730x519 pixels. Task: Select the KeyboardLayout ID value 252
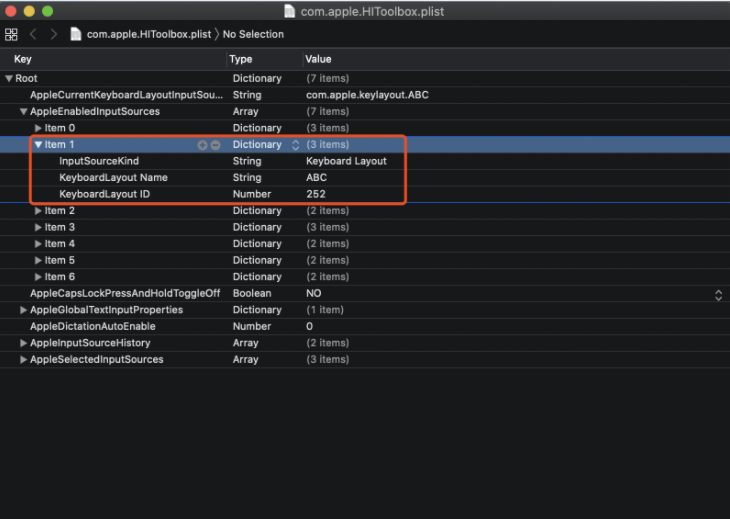coord(316,194)
